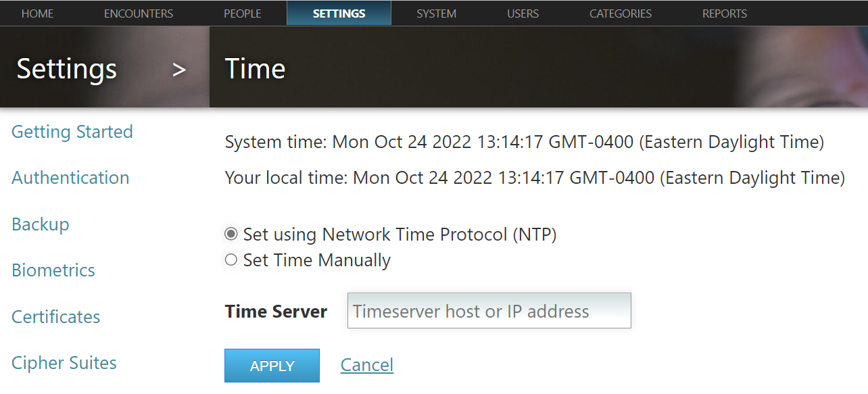Click the Time Server label

coord(276,312)
